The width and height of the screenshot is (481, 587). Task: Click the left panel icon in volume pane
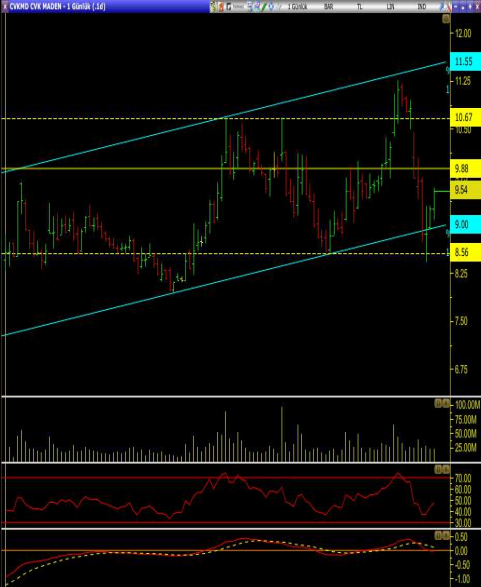pyautogui.click(x=438, y=403)
